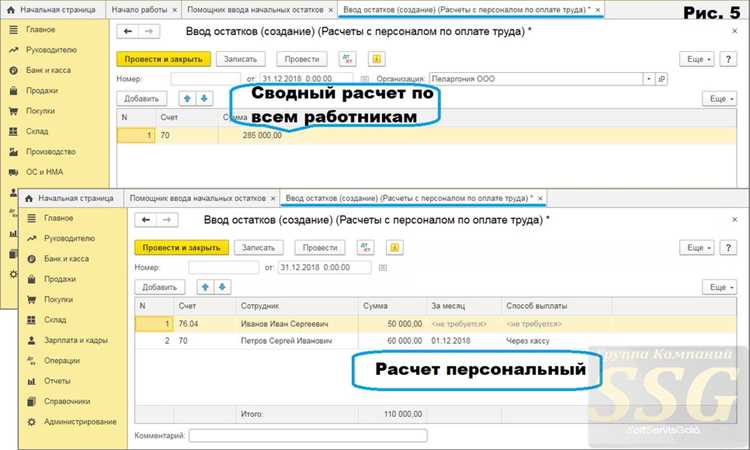Open ОС и НМА truck icon in back window
The width and height of the screenshot is (750, 450).
tap(13, 172)
